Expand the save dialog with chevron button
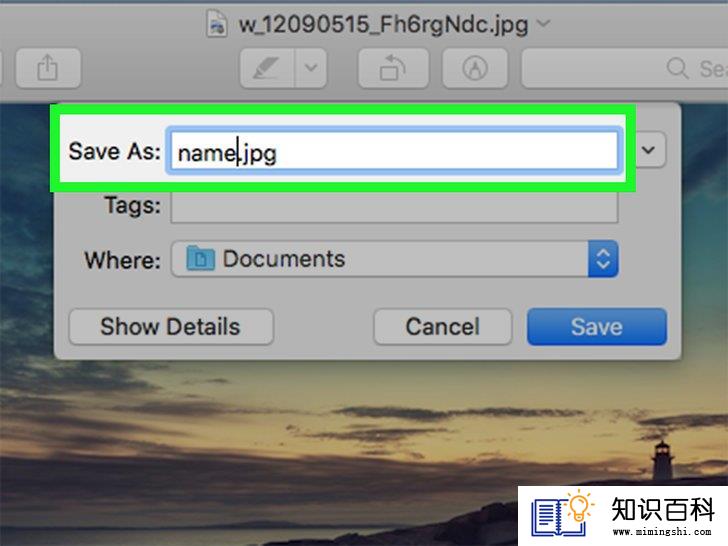 point(649,150)
